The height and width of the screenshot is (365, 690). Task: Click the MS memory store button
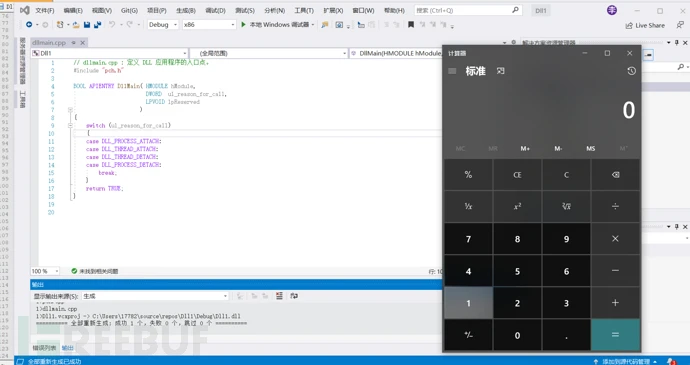coord(591,148)
